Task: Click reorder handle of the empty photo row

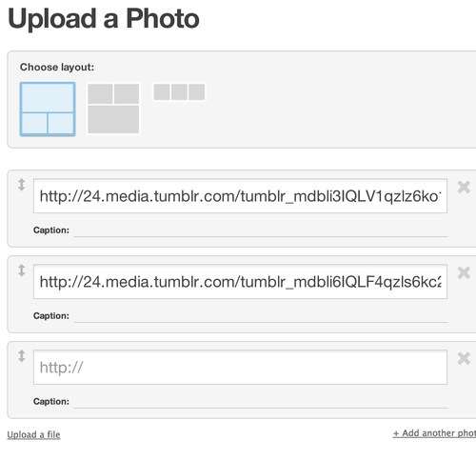Action: [x=21, y=356]
